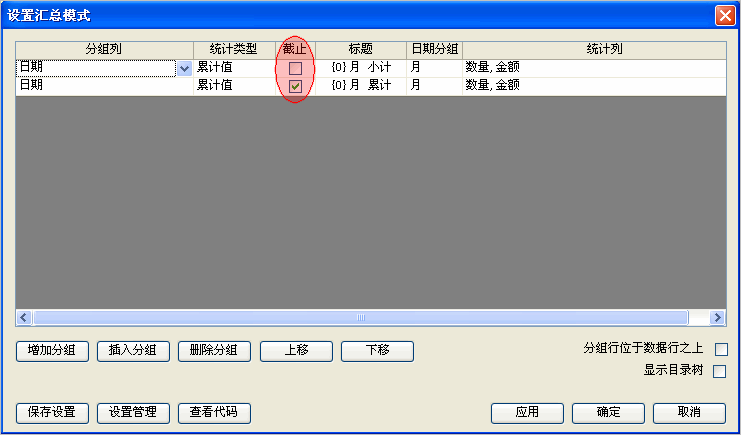This screenshot has width=741, height=435.
Task: Confirm with the 确定 button
Action: pos(608,413)
